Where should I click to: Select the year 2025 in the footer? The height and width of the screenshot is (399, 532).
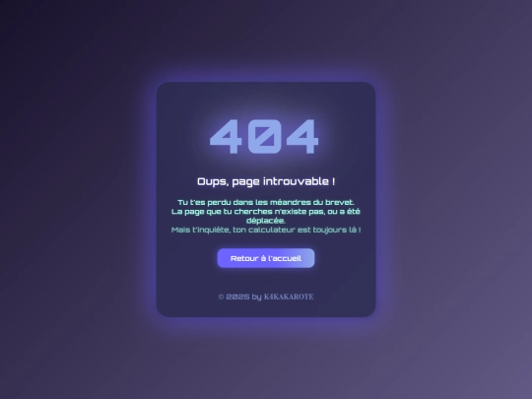(237, 297)
